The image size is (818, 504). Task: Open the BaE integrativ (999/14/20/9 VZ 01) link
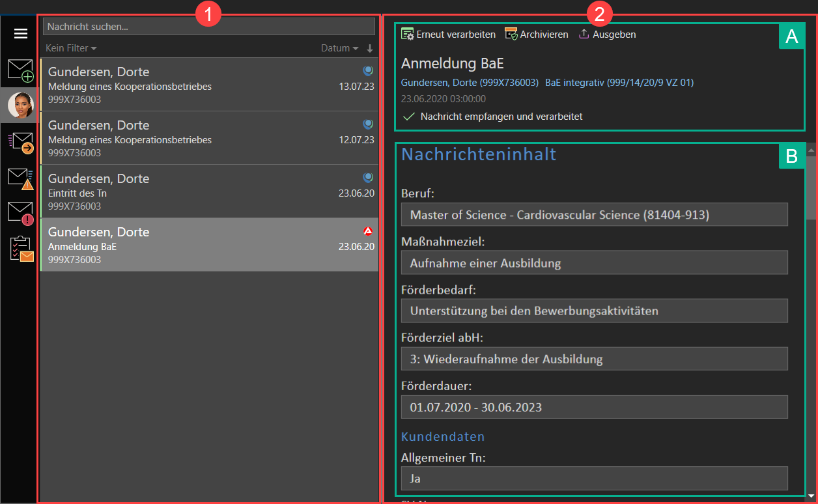[619, 83]
